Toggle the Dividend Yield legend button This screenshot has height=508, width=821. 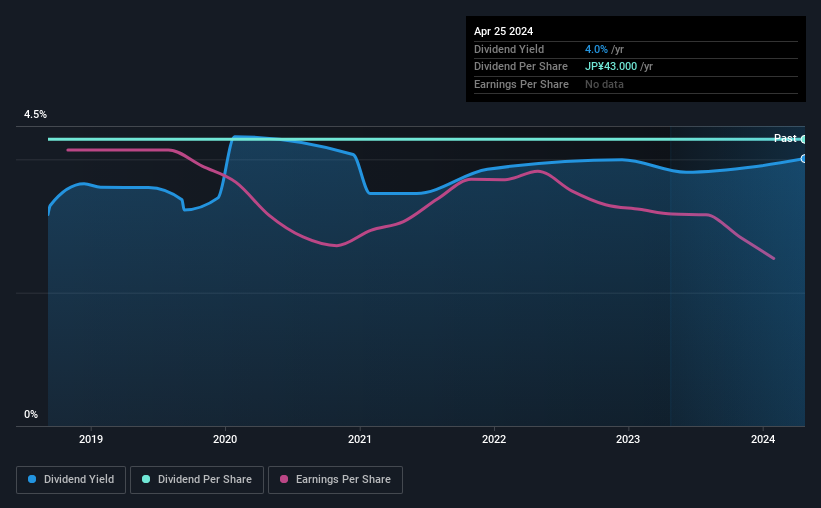coord(71,480)
